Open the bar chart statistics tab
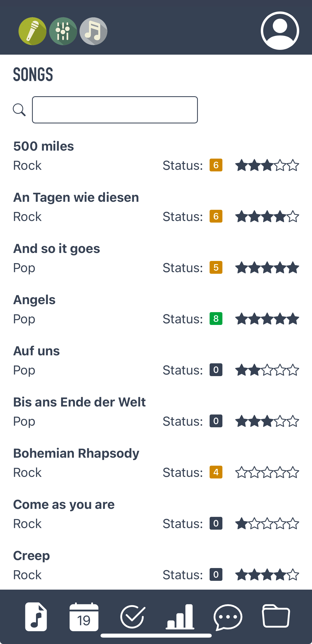 [x=180, y=617]
